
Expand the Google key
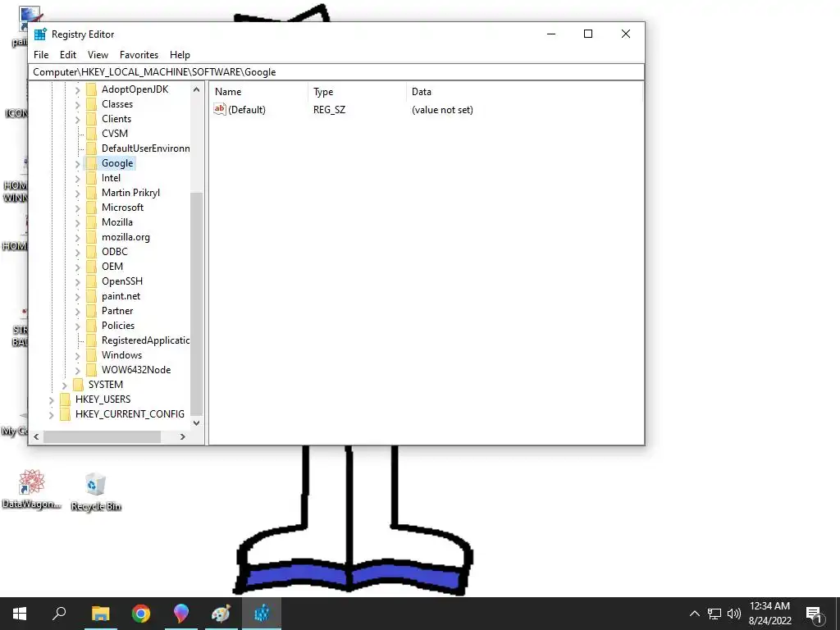point(78,163)
